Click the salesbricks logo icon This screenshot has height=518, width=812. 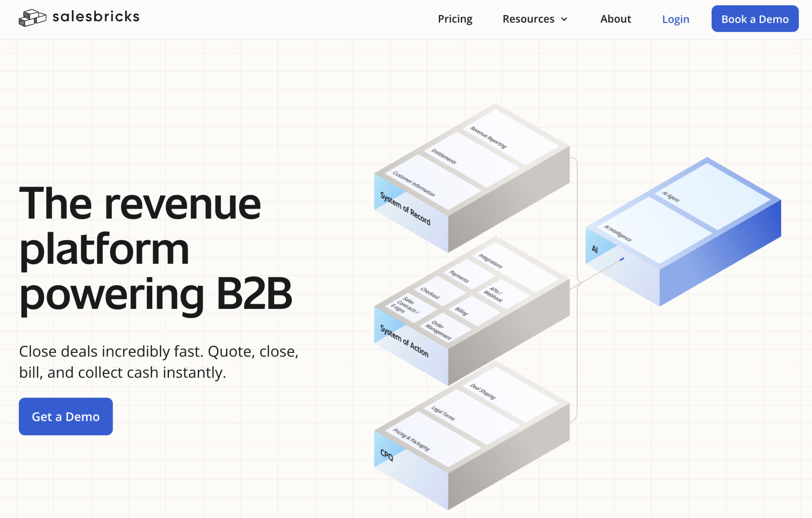(33, 18)
